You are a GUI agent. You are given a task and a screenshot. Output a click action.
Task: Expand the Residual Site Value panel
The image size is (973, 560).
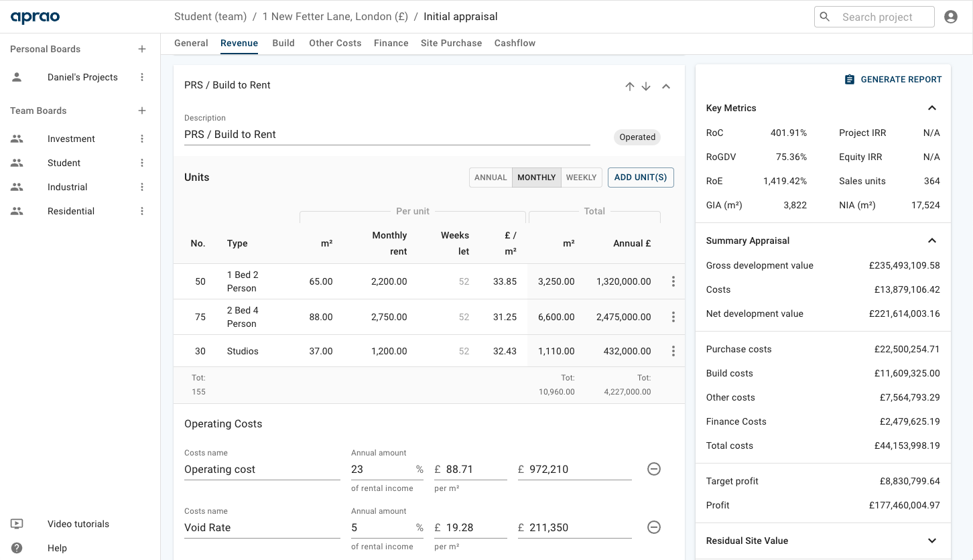[x=932, y=541]
